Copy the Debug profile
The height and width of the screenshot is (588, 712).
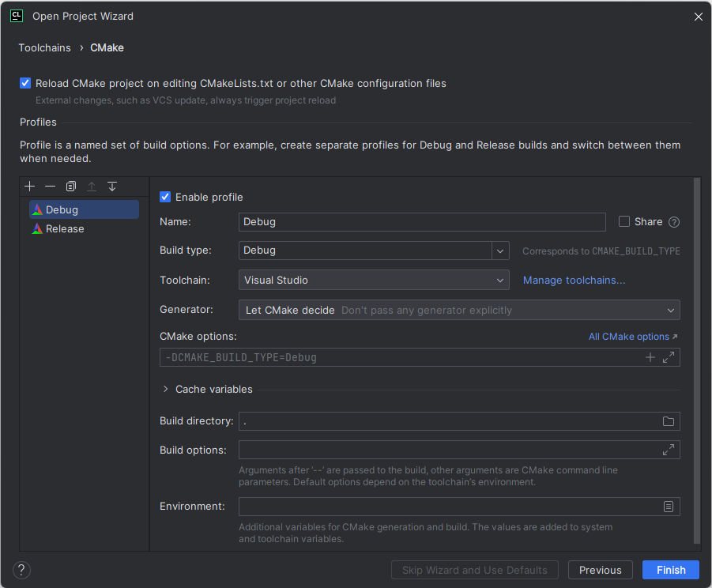tap(70, 186)
